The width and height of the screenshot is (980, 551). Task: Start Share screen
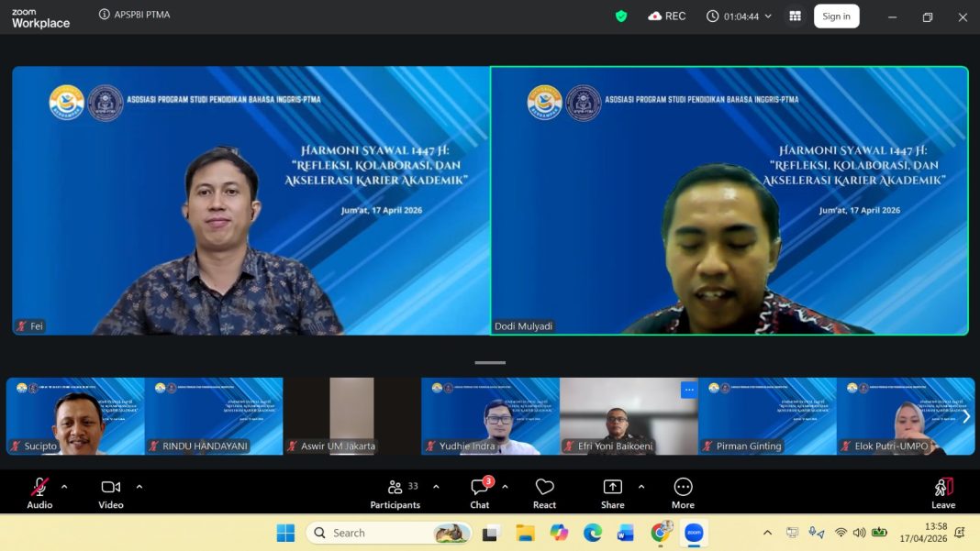coord(612,492)
